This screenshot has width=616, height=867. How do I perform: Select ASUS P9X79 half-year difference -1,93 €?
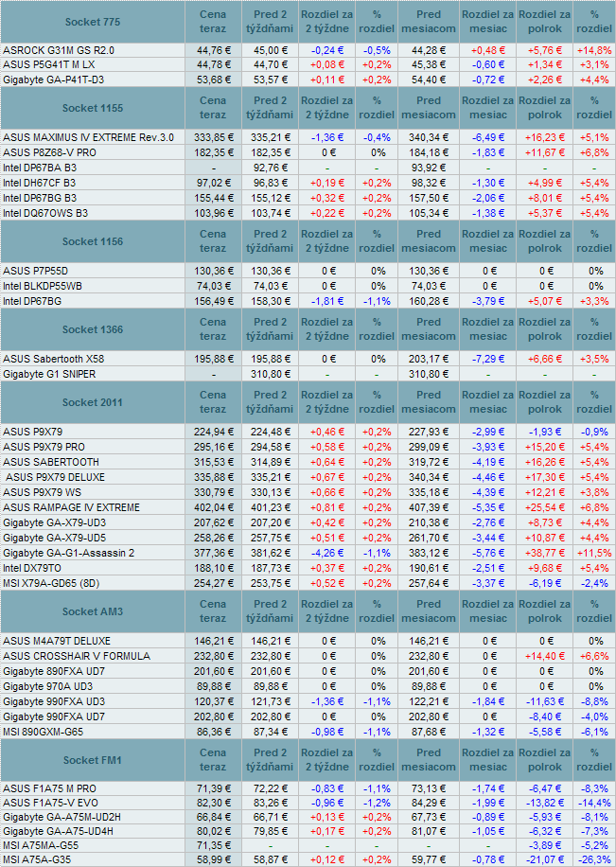click(x=545, y=432)
